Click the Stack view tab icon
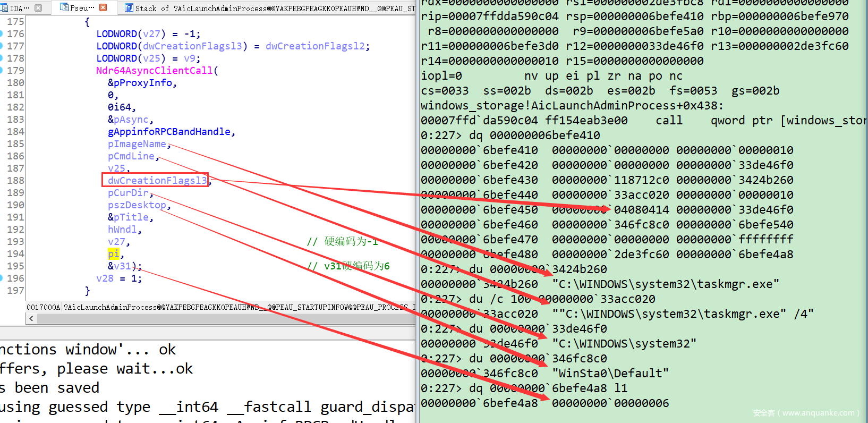Screen dimensions: 868x423 click(129, 7)
